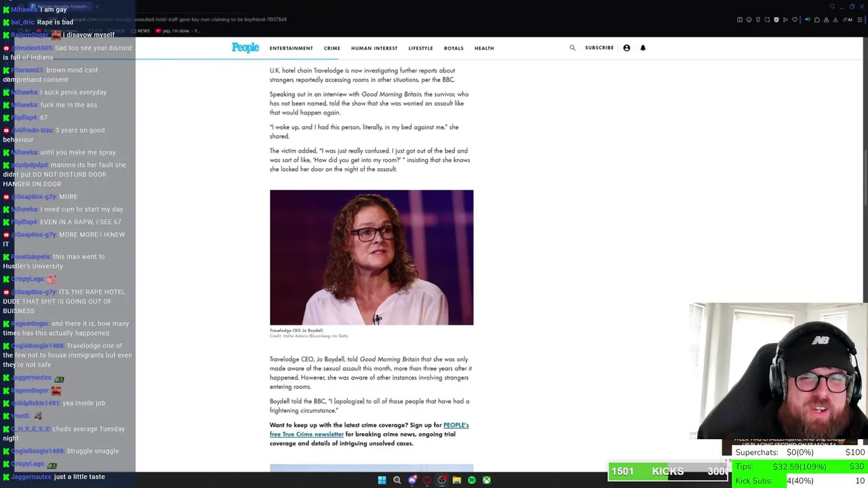This screenshot has width=868, height=488.
Task: Click chat message 'Rape is bad'
Action: pyautogui.click(x=55, y=22)
